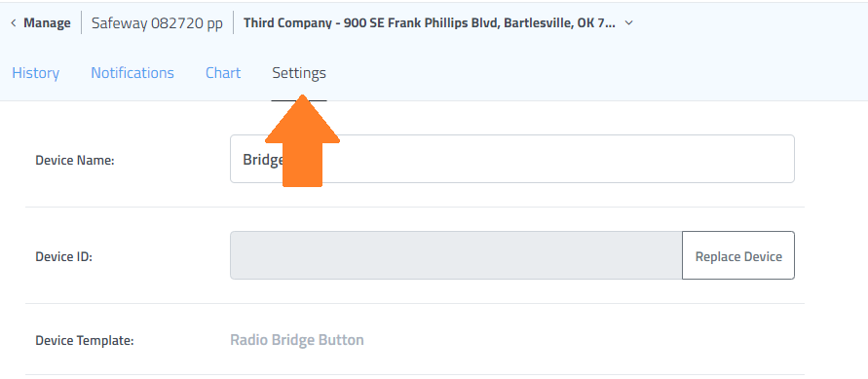Switch to the History tab
Viewport: 868px width, 379px height.
36,73
